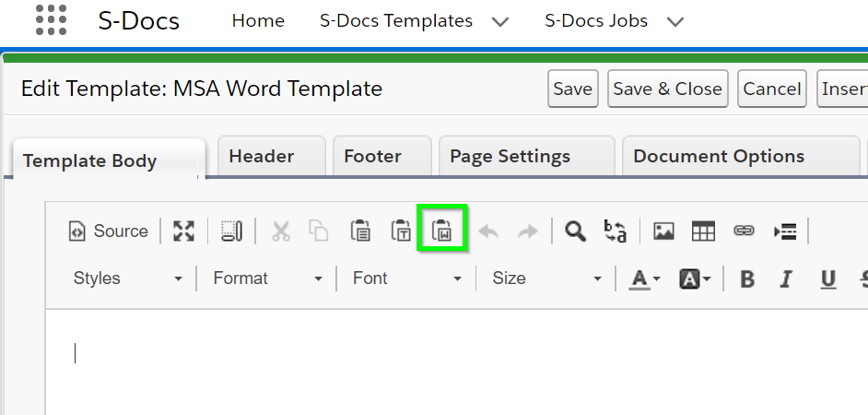Maximize the editor with fullscreen icon
This screenshot has height=415, width=868.
click(183, 231)
